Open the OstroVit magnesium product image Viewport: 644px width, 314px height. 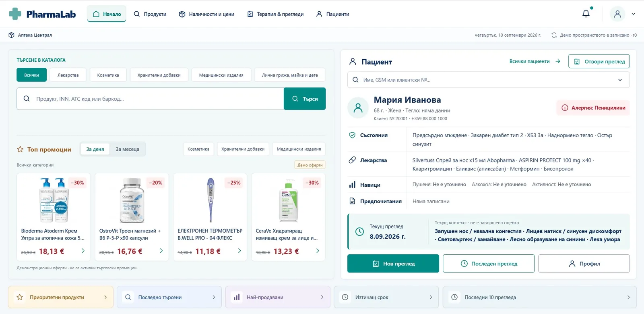132,200
